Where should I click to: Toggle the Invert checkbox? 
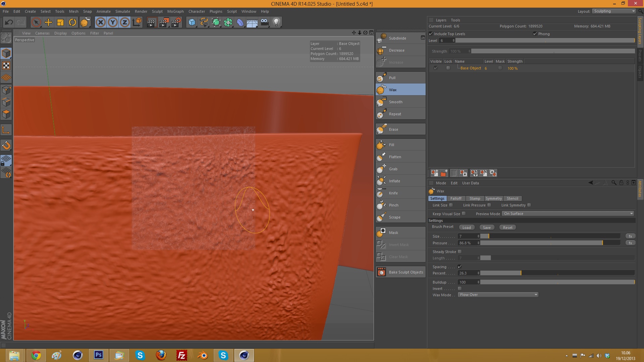(x=460, y=289)
